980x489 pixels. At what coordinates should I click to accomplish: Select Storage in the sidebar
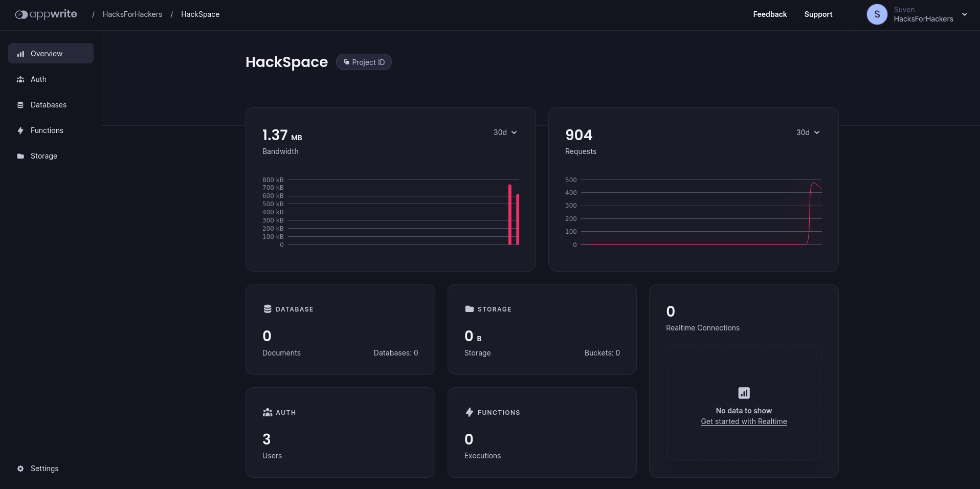pos(51,156)
